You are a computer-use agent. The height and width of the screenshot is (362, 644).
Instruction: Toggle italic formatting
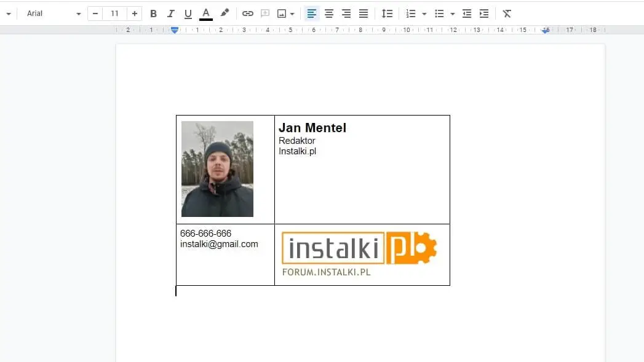(x=171, y=14)
